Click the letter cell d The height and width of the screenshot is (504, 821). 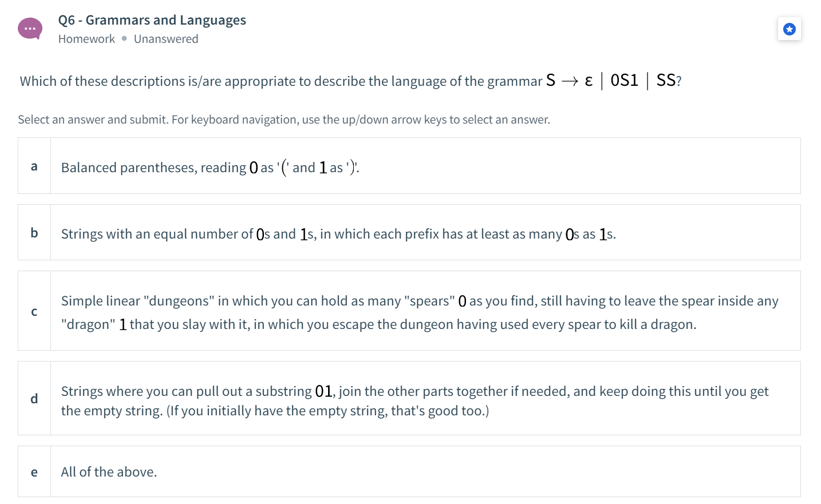click(34, 399)
